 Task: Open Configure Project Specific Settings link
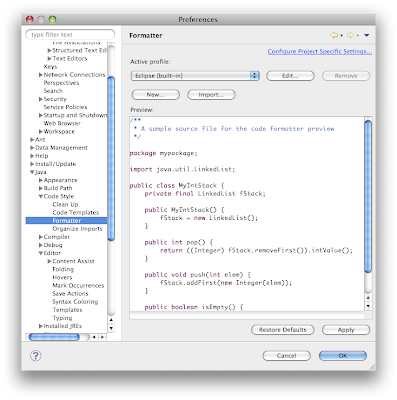pyautogui.click(x=320, y=51)
